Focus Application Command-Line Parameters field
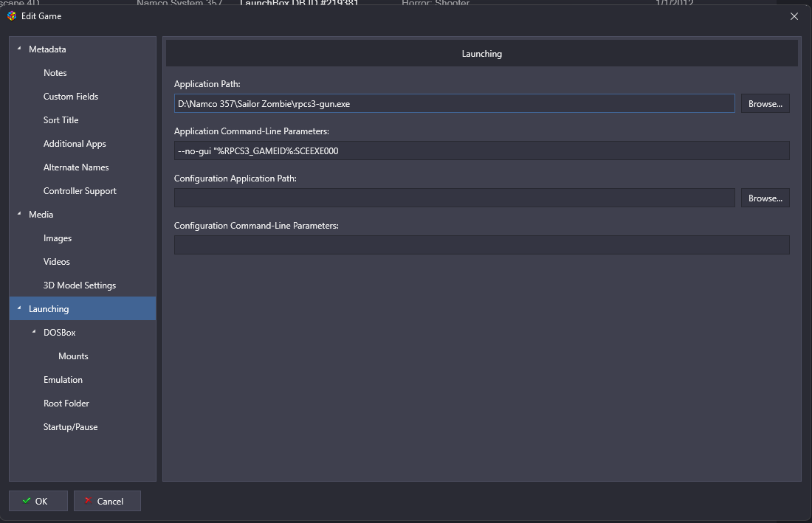This screenshot has height=523, width=812. coord(481,150)
